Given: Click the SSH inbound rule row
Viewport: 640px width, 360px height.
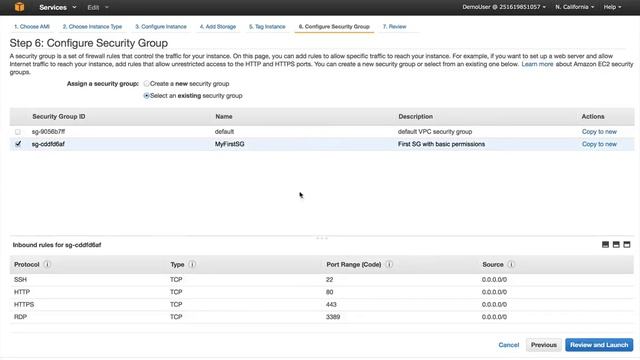Looking at the screenshot, I should pyautogui.click(x=322, y=280).
